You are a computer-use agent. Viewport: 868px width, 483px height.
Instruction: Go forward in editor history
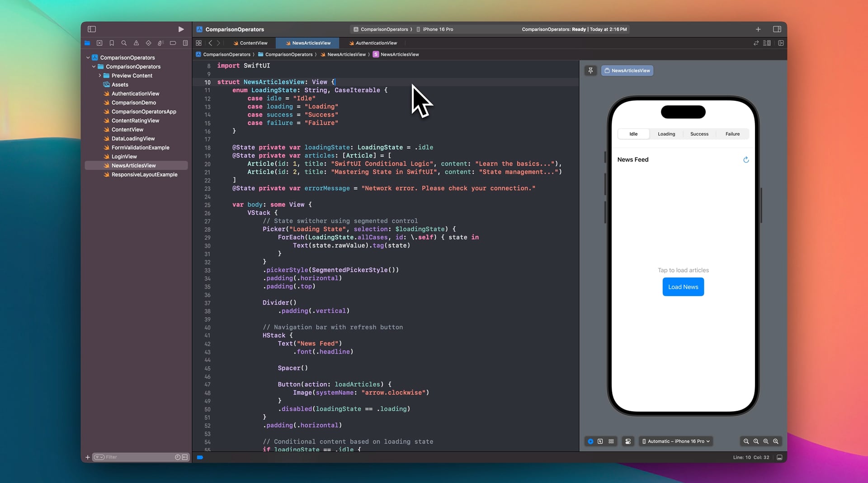point(218,43)
